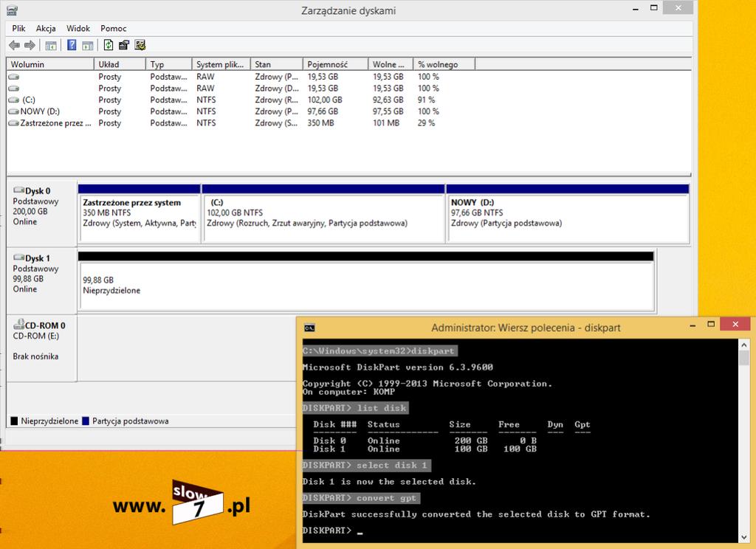Screen dimensions: 756x549
Task: Open the Properties toolbar icon
Action: click(124, 45)
